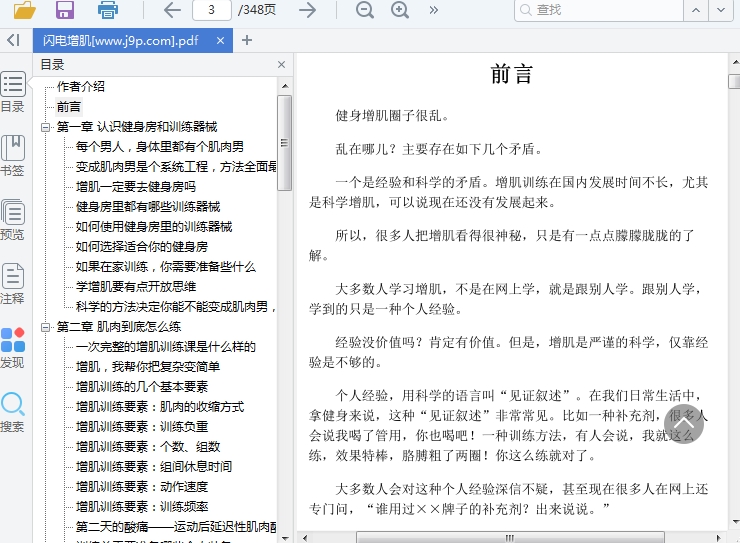Open 学增肌要有点开放思维 entry
Image resolution: width=740 pixels, height=543 pixels.
[x=136, y=286]
